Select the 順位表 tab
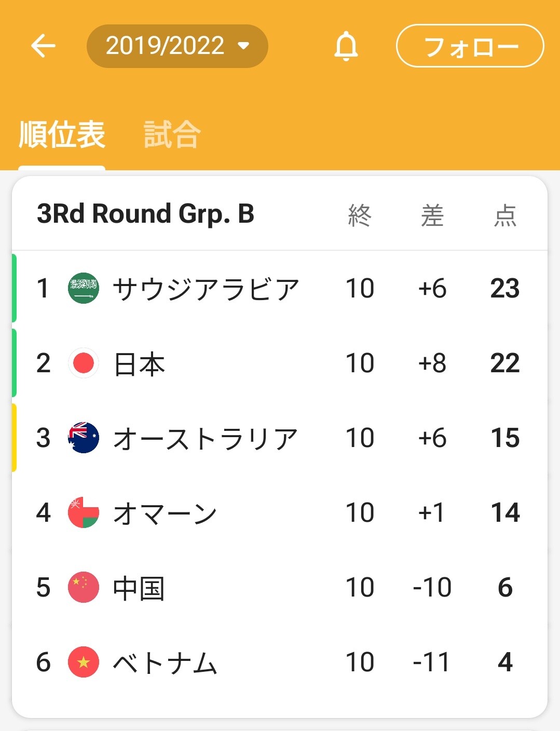560x731 pixels. pyautogui.click(x=62, y=134)
